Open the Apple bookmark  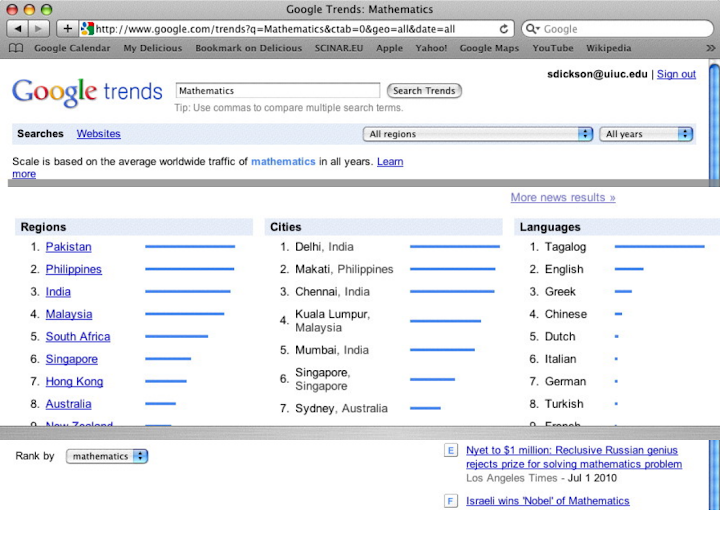389,48
